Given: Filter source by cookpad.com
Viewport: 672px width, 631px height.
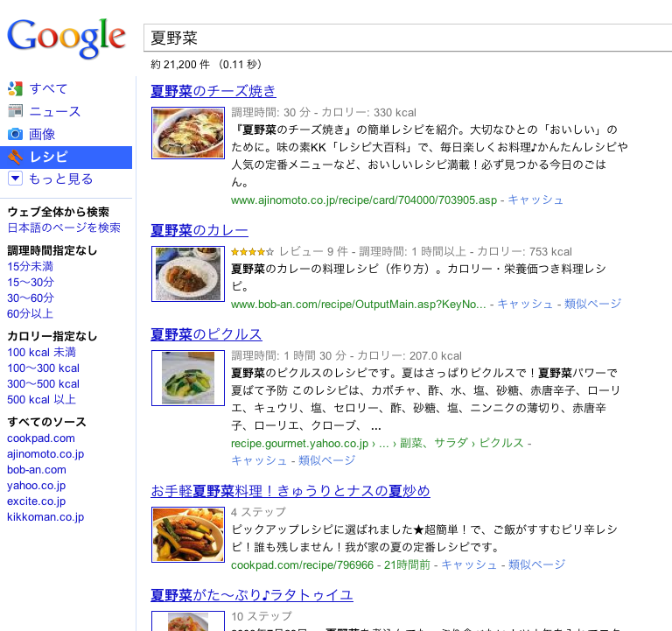Looking at the screenshot, I should (41, 438).
